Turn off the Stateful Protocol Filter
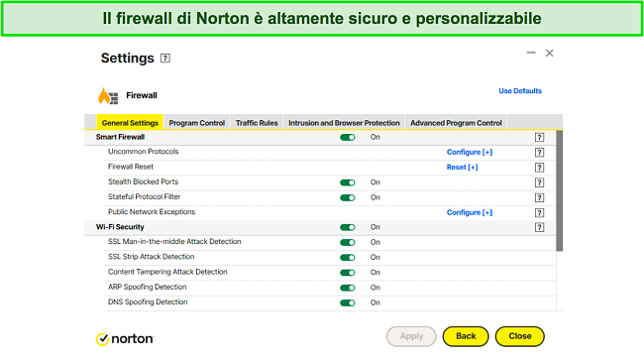 tap(348, 197)
